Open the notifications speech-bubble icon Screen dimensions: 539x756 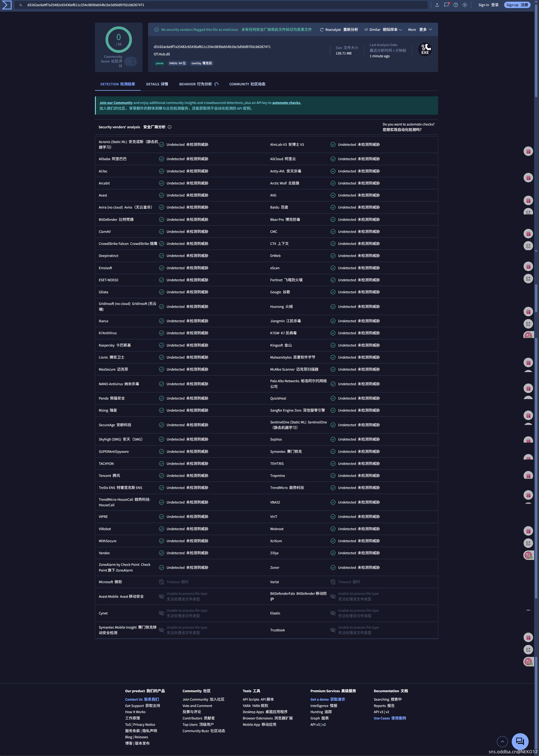(446, 5)
